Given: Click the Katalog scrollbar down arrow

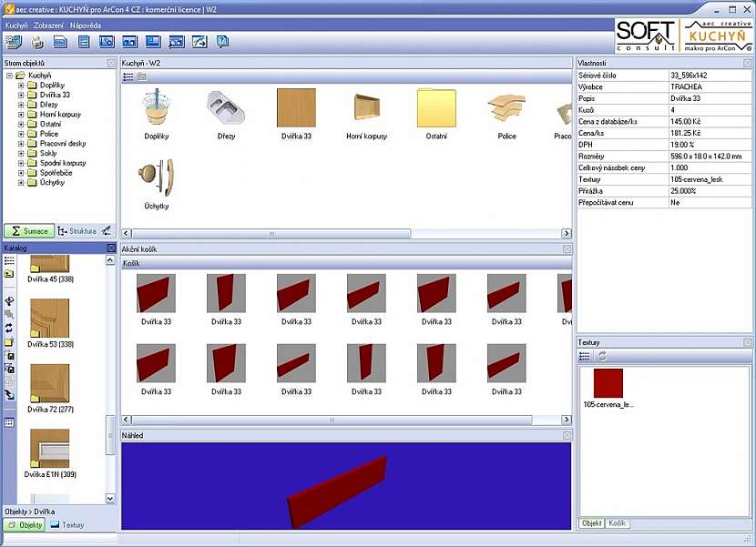Looking at the screenshot, I should [x=110, y=499].
